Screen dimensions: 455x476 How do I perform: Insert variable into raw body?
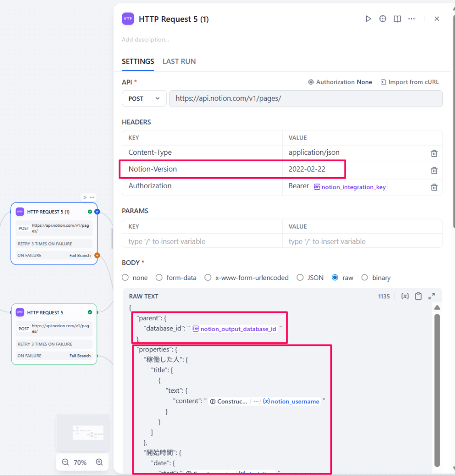pyautogui.click(x=405, y=296)
